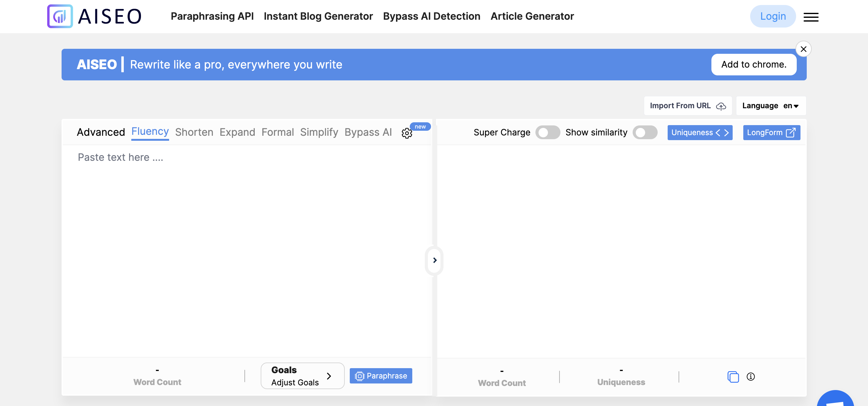Click the copy output icon
The height and width of the screenshot is (406, 868).
click(x=733, y=376)
